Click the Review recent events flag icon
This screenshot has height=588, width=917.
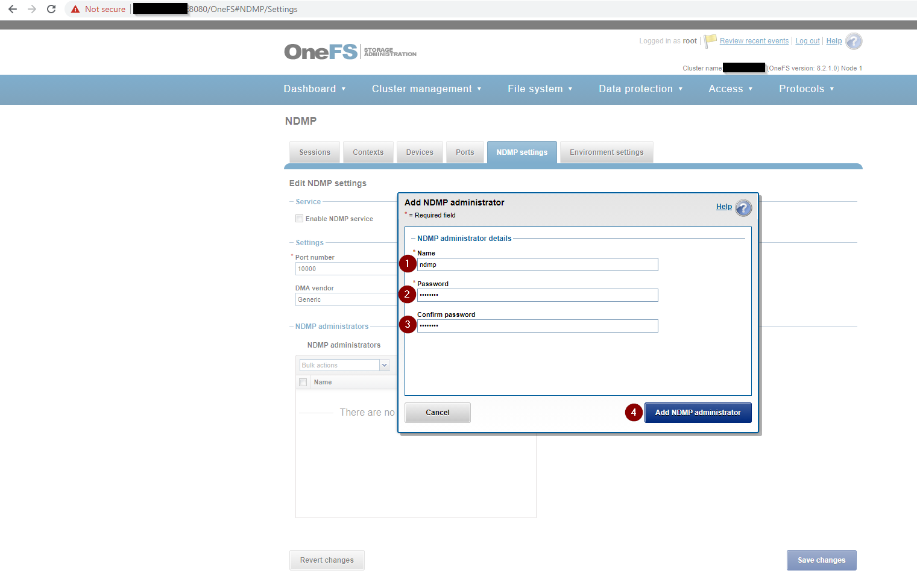pos(710,40)
